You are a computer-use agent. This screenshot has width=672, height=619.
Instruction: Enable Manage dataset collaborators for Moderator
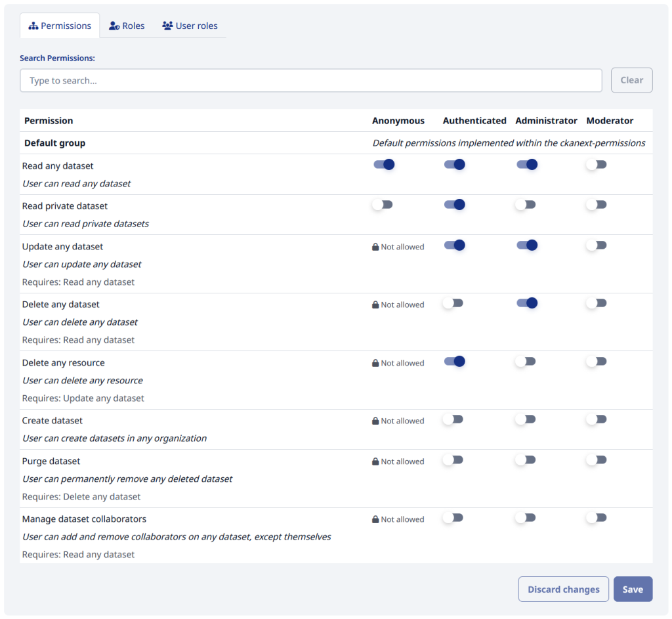pyautogui.click(x=597, y=518)
